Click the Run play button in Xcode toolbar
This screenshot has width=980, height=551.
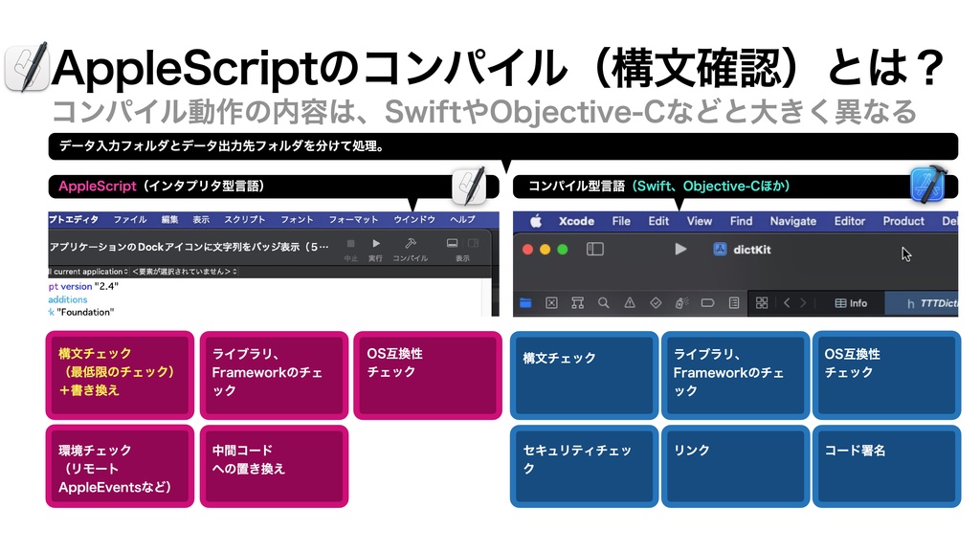pos(680,248)
